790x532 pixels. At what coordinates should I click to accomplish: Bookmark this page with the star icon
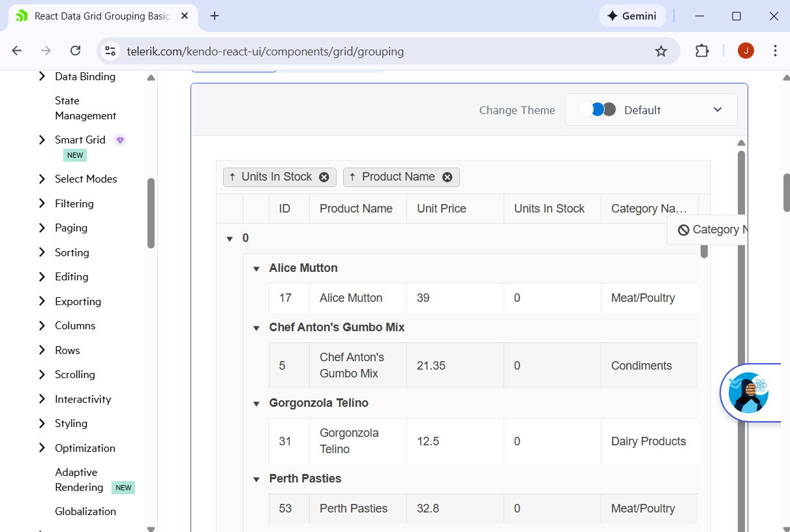[x=661, y=52]
